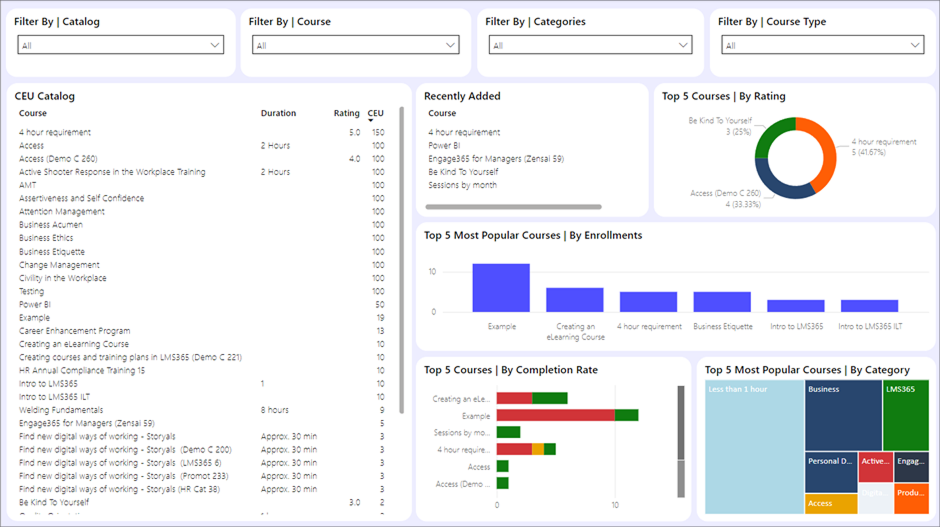Select the Business Etiquette enrollment bar
The image size is (940, 527).
pos(722,301)
